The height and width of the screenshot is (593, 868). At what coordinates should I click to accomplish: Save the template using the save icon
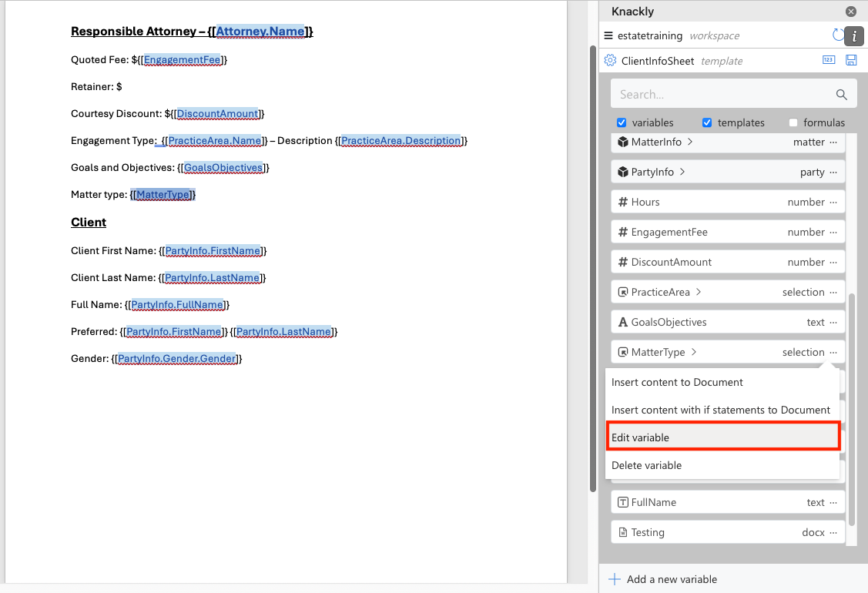tap(851, 60)
